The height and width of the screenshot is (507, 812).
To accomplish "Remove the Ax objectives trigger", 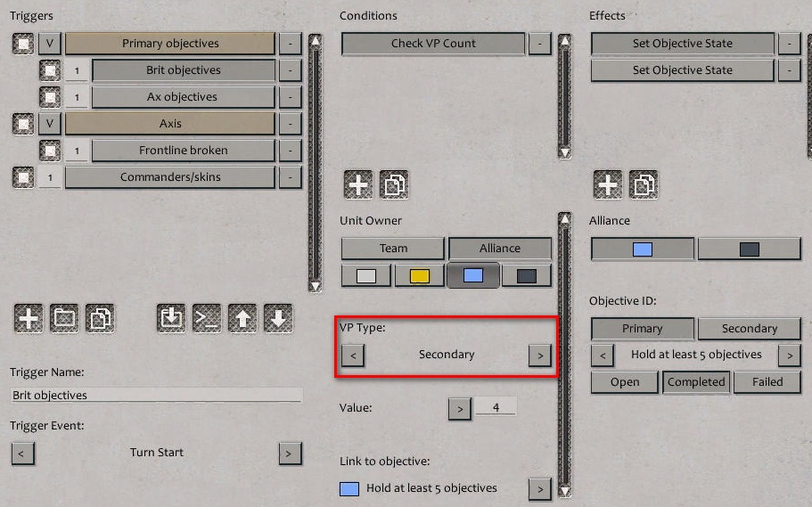I will tap(290, 97).
